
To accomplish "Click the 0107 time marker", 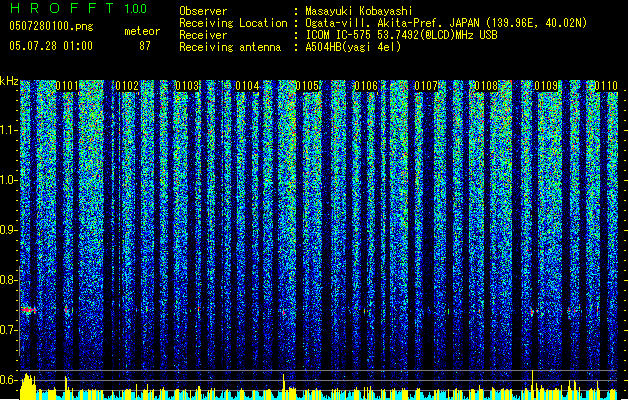I will click(426, 86).
